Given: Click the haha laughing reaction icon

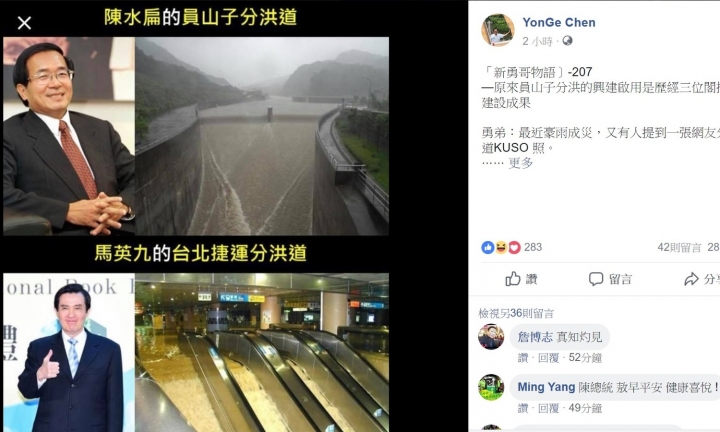Looking at the screenshot, I should [501, 247].
